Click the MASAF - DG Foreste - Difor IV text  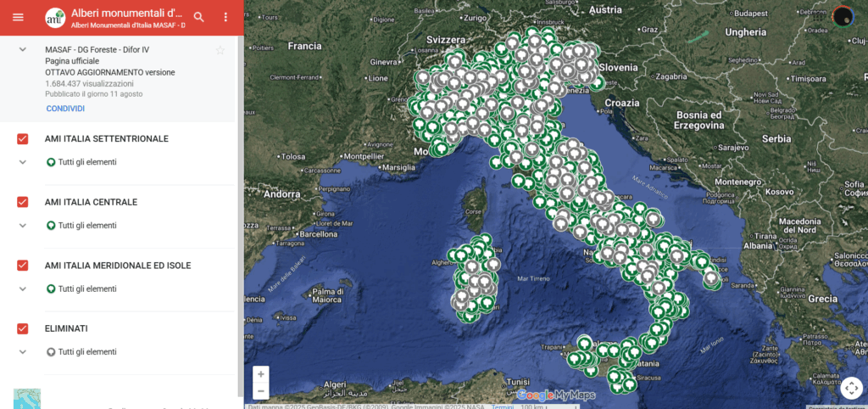97,50
